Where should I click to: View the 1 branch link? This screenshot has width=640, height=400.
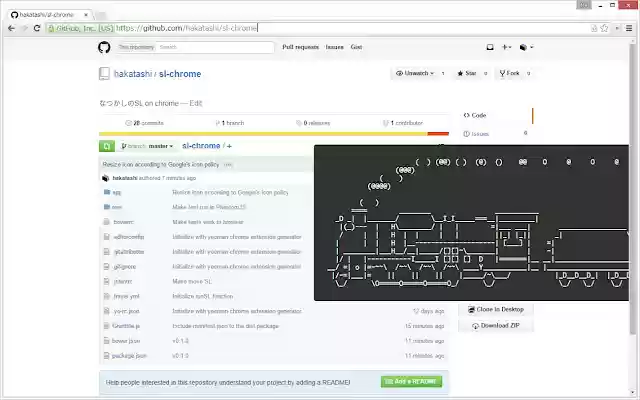(x=230, y=123)
